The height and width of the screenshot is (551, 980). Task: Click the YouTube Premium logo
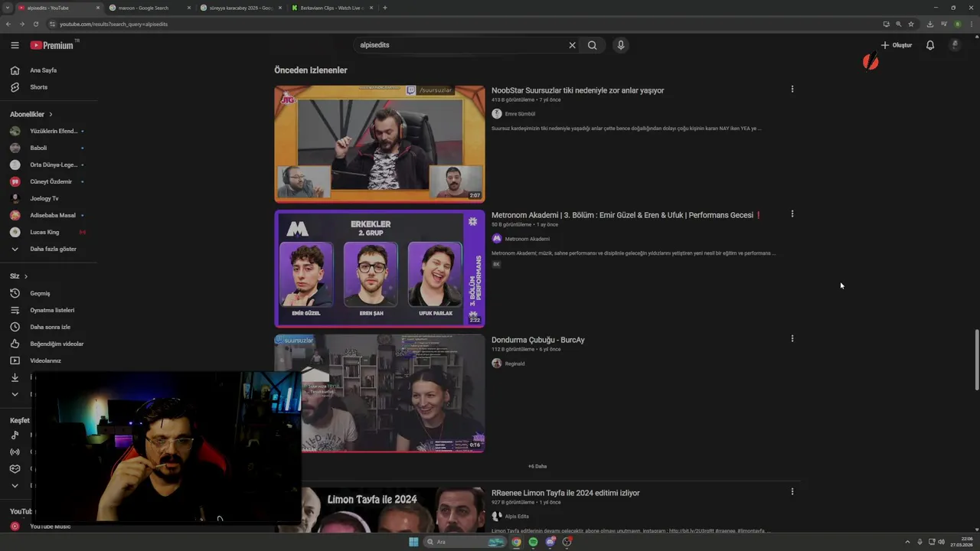coord(53,45)
